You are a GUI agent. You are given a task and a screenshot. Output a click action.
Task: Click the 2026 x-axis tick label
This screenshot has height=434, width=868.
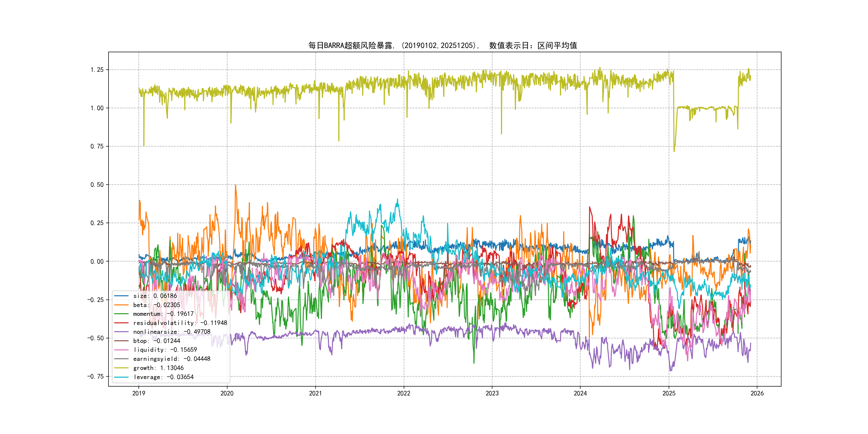pyautogui.click(x=757, y=393)
